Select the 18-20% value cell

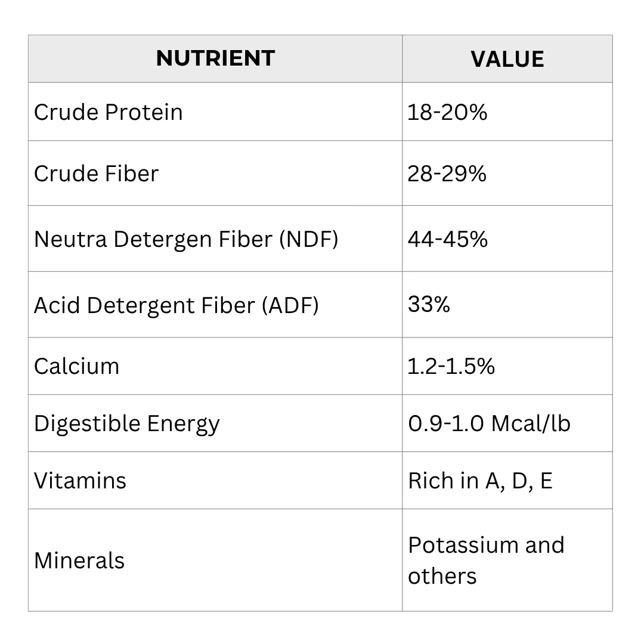507,112
